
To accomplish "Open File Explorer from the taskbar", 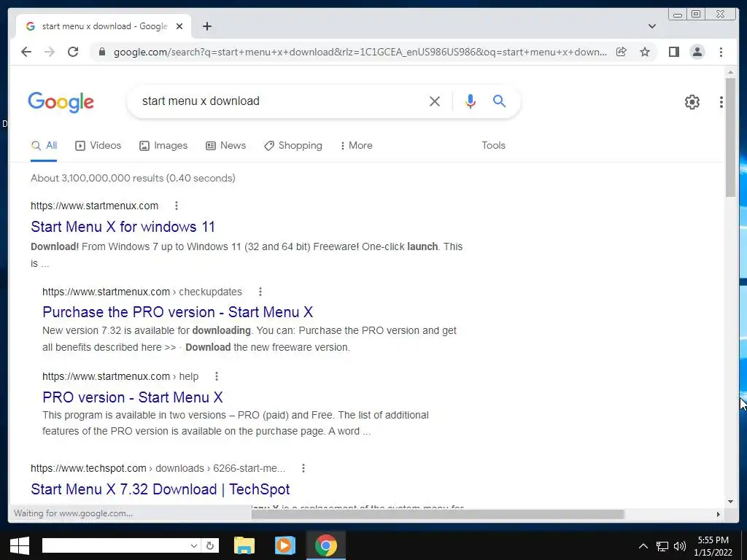I will 244,545.
